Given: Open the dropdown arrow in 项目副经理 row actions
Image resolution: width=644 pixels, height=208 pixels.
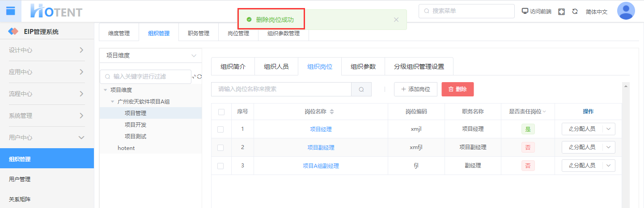Looking at the screenshot, I should coord(609,147).
